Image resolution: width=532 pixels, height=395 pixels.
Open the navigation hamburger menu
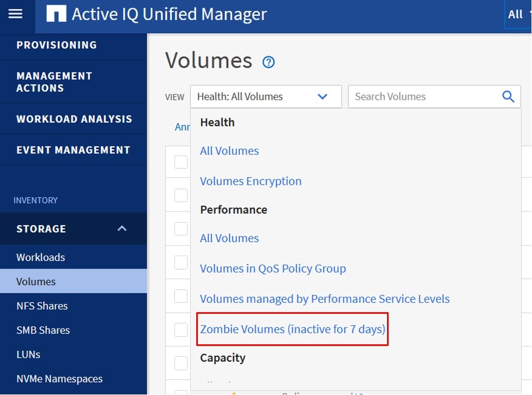(x=16, y=15)
